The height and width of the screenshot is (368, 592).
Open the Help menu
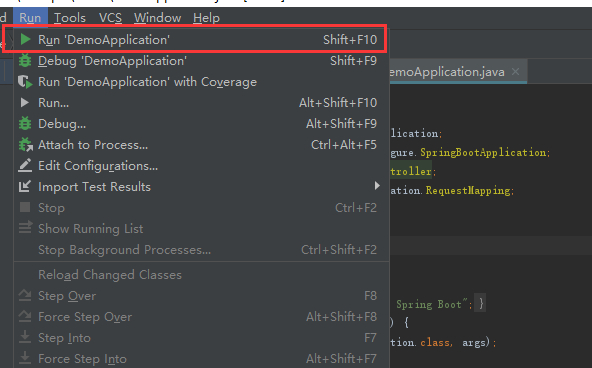point(206,18)
